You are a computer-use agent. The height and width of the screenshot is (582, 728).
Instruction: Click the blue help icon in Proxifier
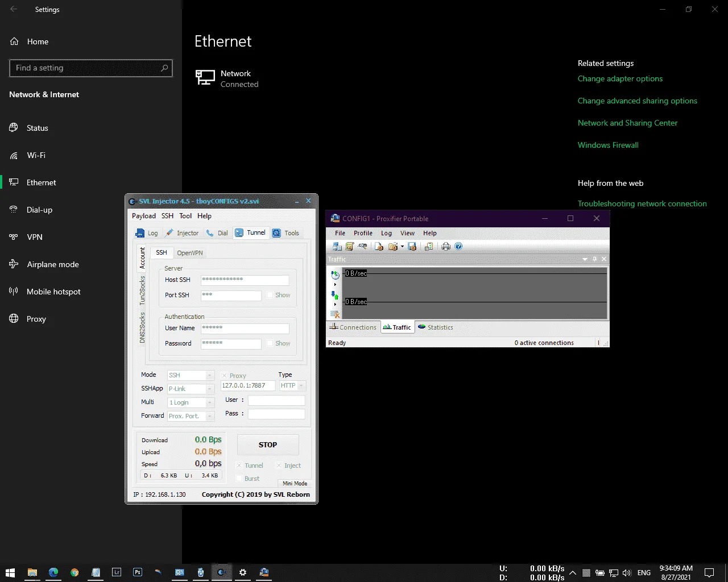(x=458, y=246)
